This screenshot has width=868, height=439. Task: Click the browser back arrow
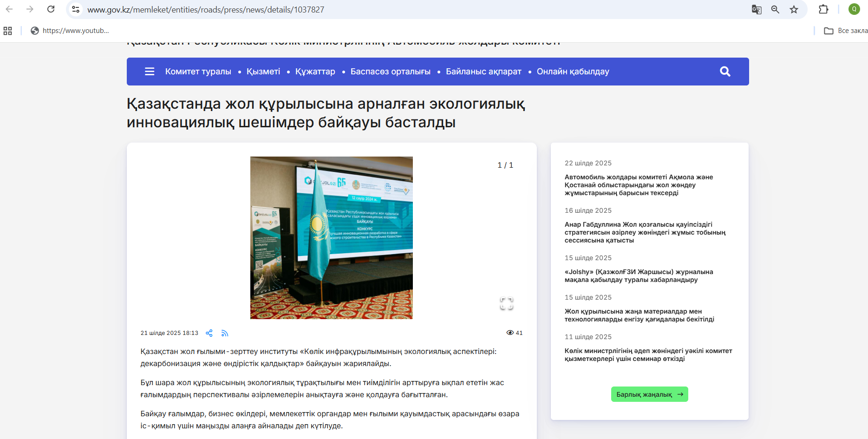point(9,9)
